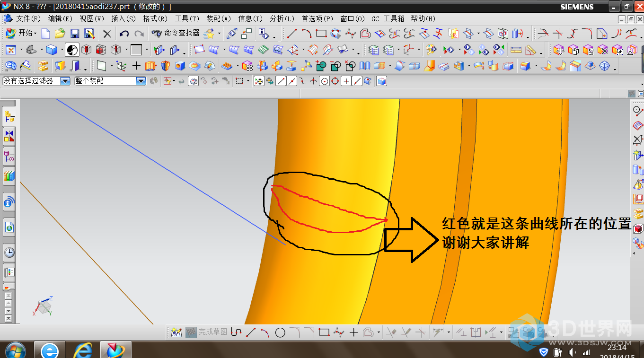Viewport: 644px width, 358px height.
Task: Click the Rectangle tool in sketch toolbar
Action: click(x=324, y=332)
